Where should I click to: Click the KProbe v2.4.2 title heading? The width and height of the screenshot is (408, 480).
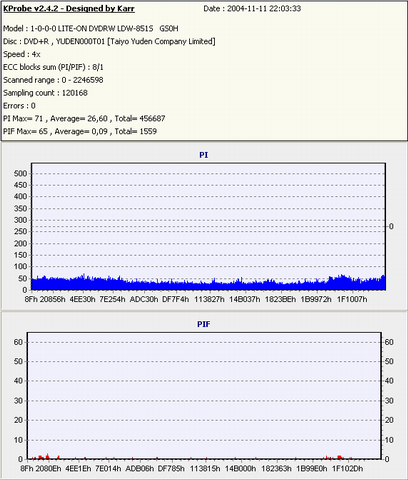tap(69, 9)
